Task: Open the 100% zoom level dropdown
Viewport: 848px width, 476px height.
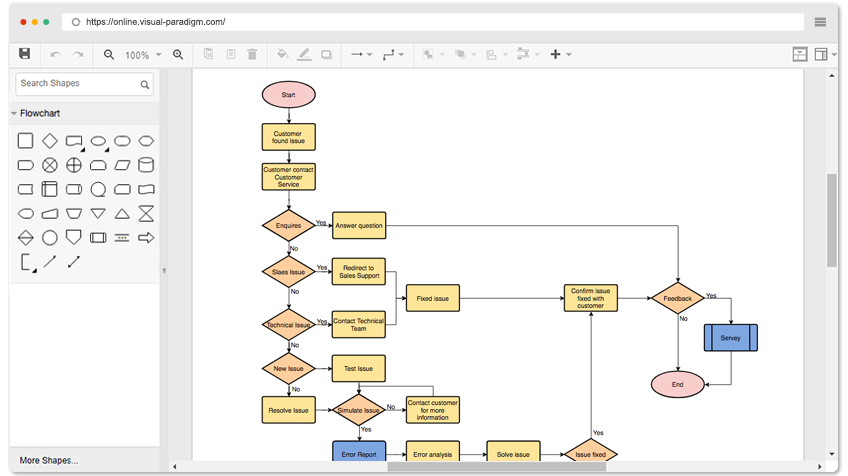Action: [x=143, y=55]
